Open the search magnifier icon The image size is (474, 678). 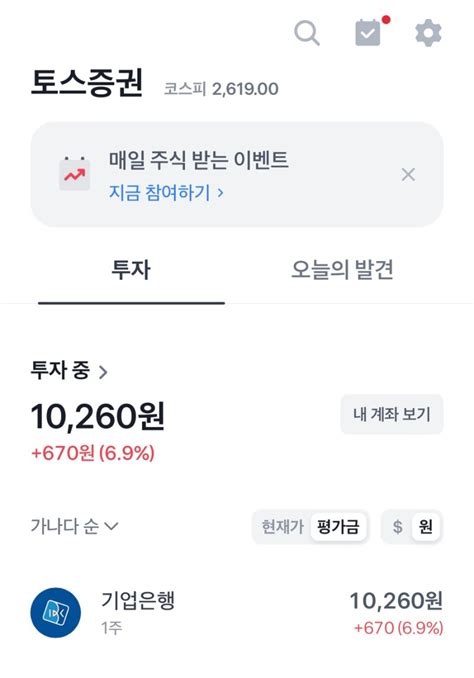(x=307, y=33)
